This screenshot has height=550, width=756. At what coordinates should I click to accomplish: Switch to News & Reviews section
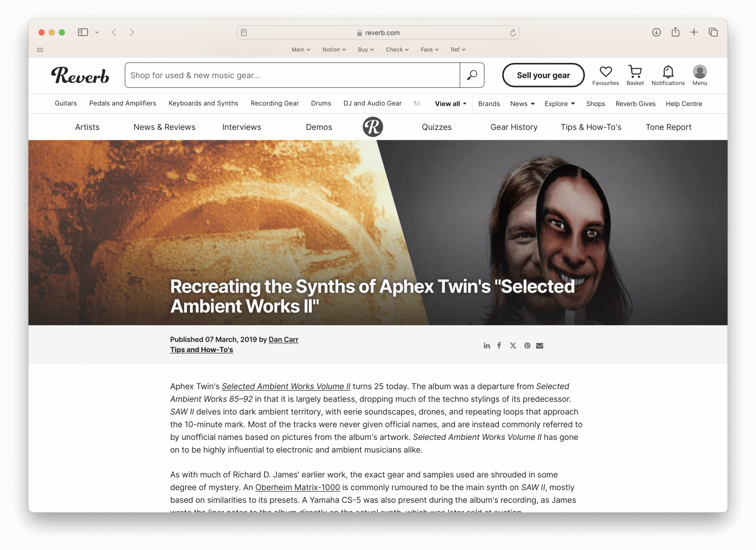coord(164,127)
